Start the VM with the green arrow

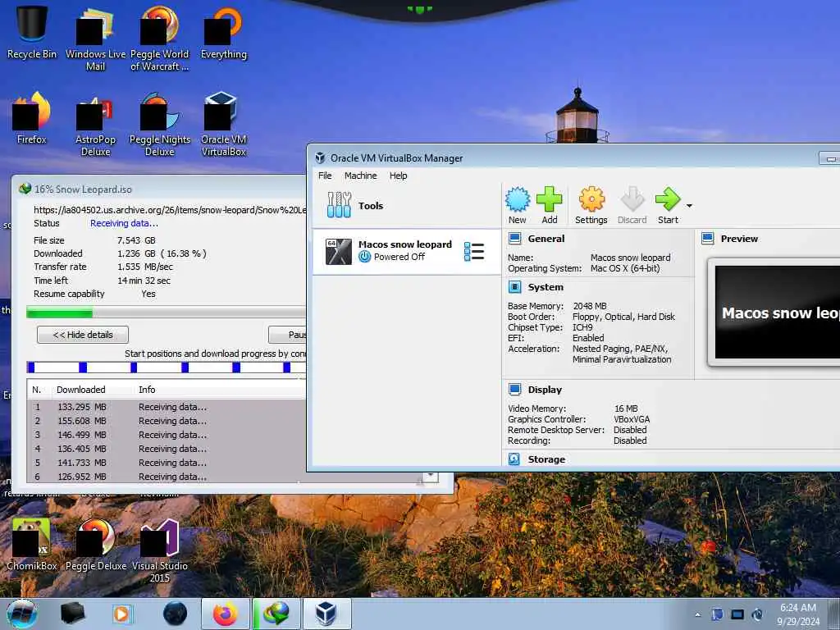(x=668, y=206)
